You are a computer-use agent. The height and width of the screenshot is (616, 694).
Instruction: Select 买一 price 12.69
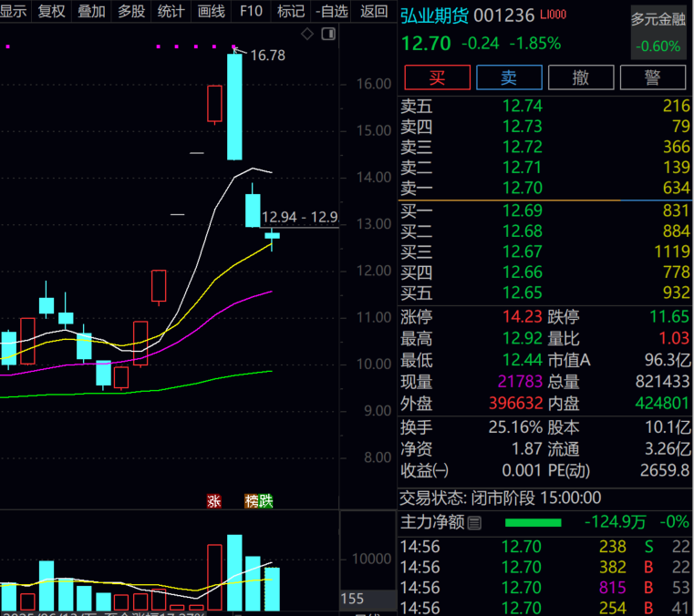pyautogui.click(x=523, y=210)
